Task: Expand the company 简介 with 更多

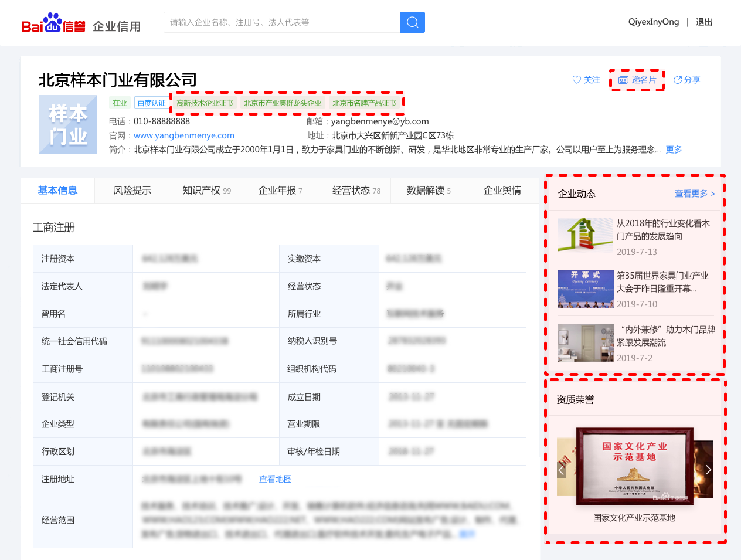Action: [673, 150]
